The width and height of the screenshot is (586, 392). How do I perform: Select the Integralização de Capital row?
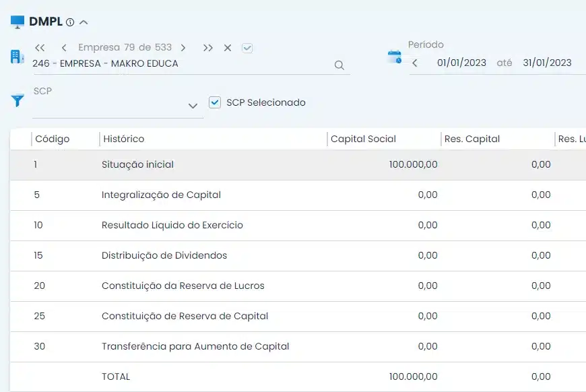point(298,195)
